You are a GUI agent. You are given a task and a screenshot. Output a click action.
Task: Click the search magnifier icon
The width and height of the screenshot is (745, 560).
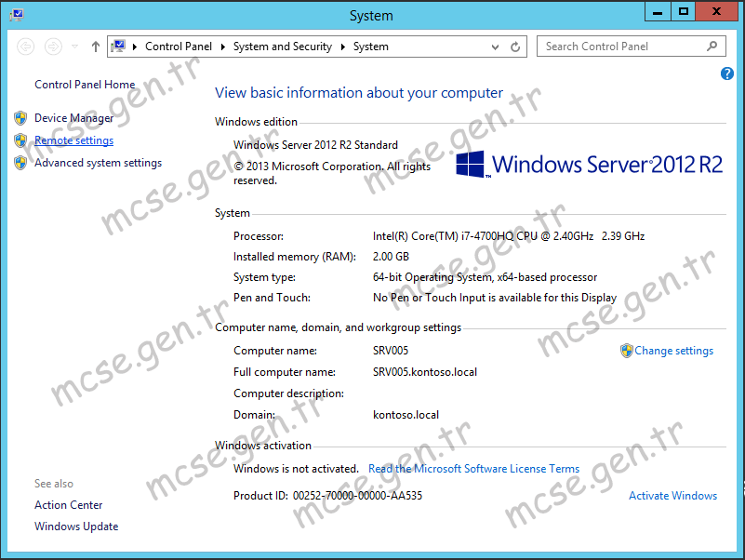point(712,47)
